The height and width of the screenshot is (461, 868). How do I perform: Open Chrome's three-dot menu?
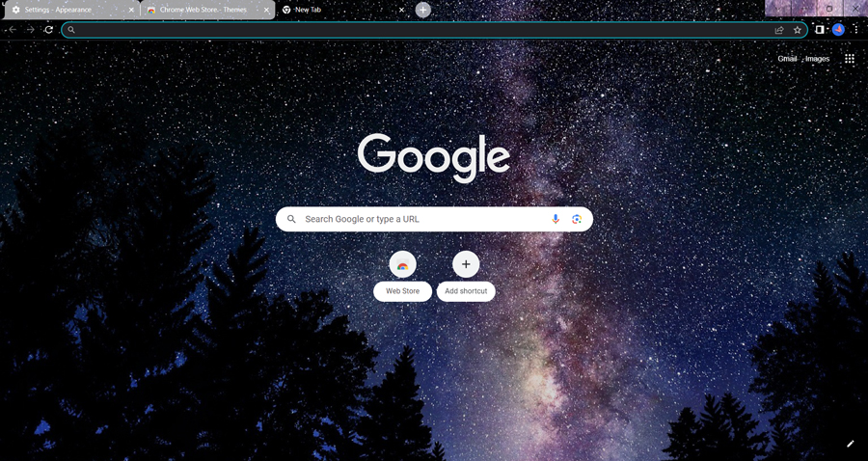coord(855,30)
